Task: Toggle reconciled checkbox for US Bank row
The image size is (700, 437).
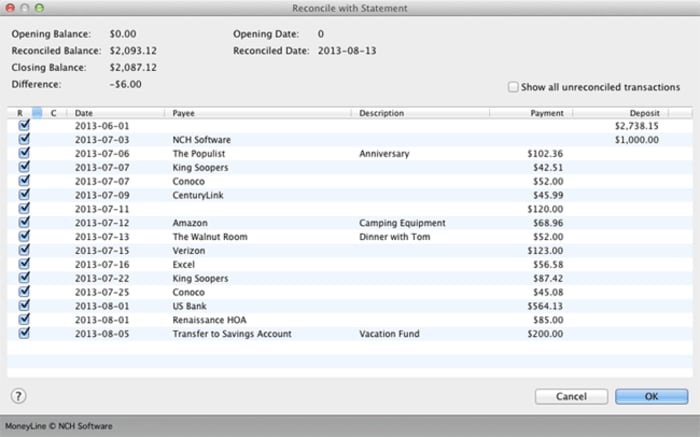Action: tap(24, 305)
